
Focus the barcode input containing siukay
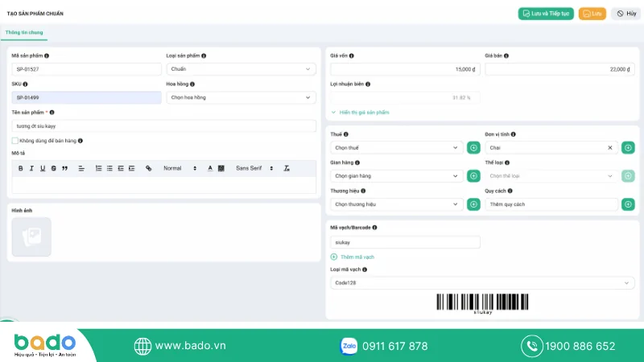coord(405,242)
